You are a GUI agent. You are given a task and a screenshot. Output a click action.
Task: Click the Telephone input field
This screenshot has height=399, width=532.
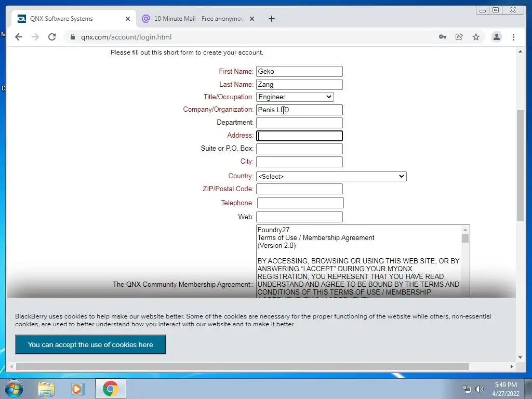300,203
